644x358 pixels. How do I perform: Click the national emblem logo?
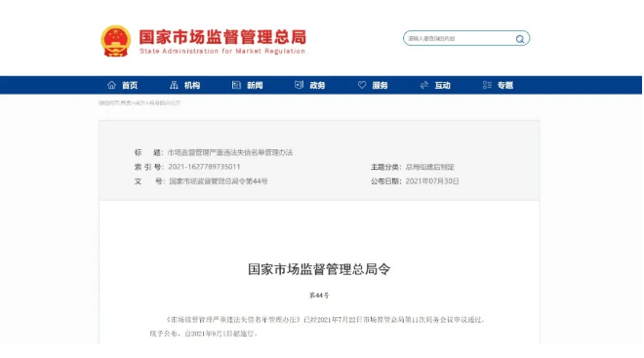[x=116, y=41]
